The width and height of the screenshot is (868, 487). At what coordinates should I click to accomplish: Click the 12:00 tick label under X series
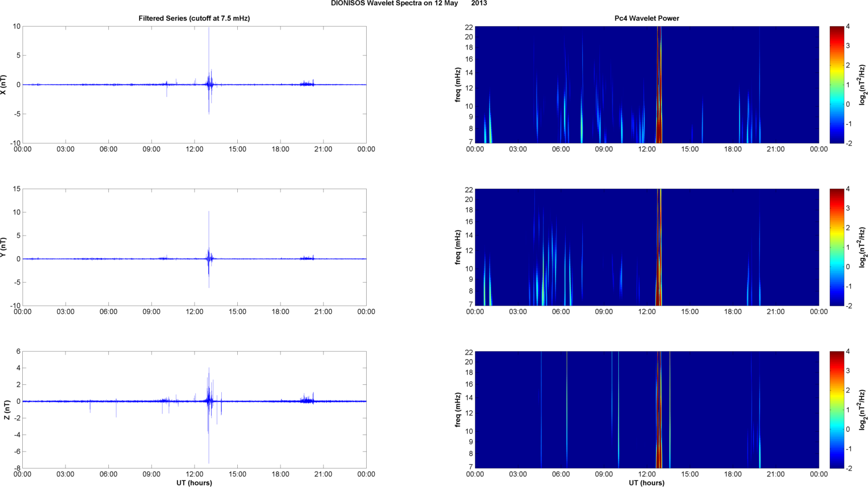194,149
